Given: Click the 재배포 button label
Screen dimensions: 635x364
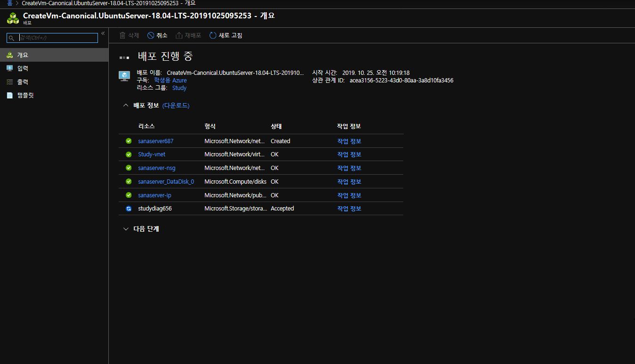Looking at the screenshot, I should (193, 35).
